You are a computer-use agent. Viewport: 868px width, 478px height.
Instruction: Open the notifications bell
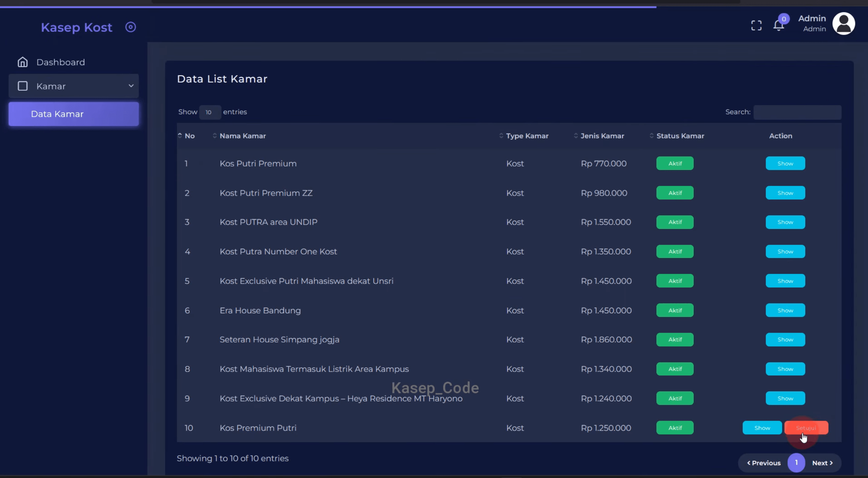779,25
